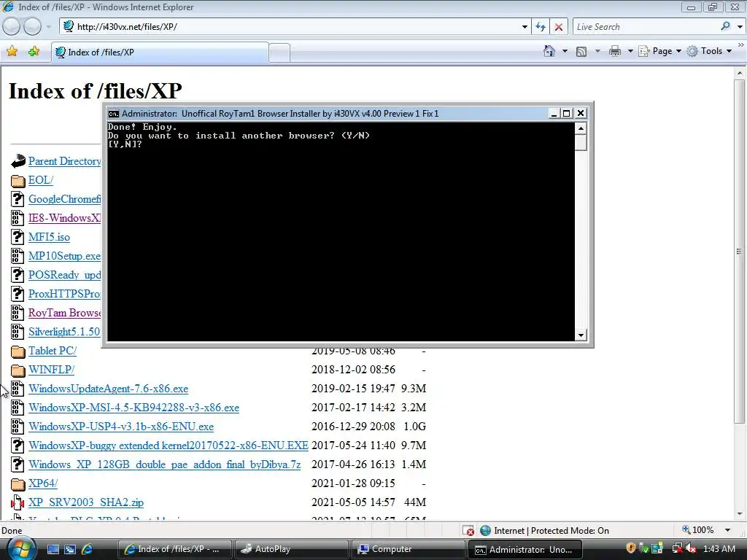747x560 pixels.
Task: Click the Live Search magnifier button
Action: click(x=726, y=26)
